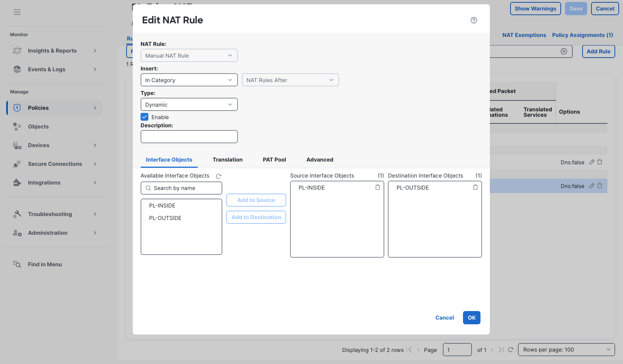This screenshot has height=364, width=623.
Task: Click the Search by name field
Action: (x=181, y=188)
